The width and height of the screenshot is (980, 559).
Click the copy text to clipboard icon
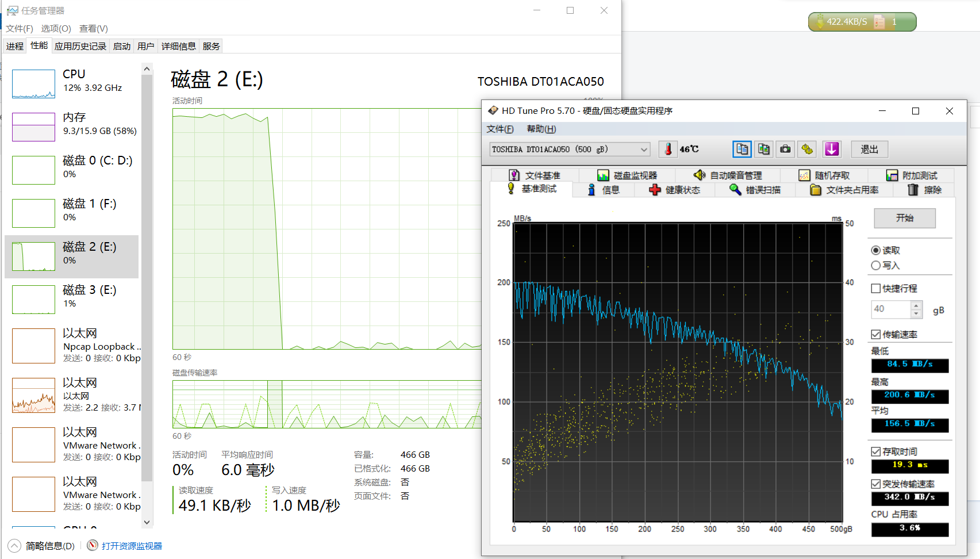(742, 150)
